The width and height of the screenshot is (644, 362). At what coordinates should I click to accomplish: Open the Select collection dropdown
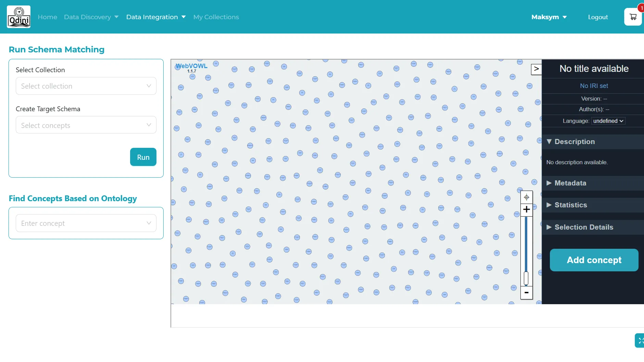pos(86,86)
